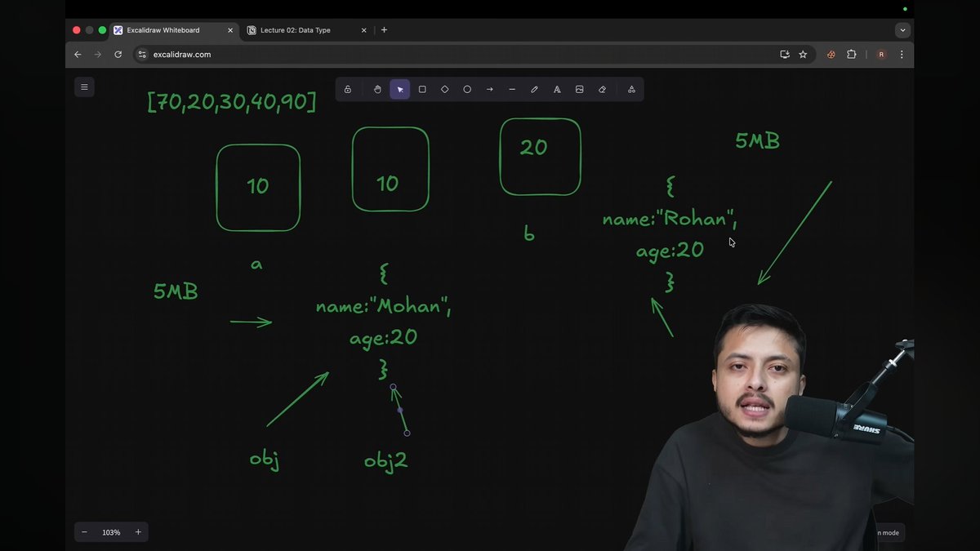The height and width of the screenshot is (551, 980).
Task: Select the Selection arrow tool
Action: [x=400, y=89]
